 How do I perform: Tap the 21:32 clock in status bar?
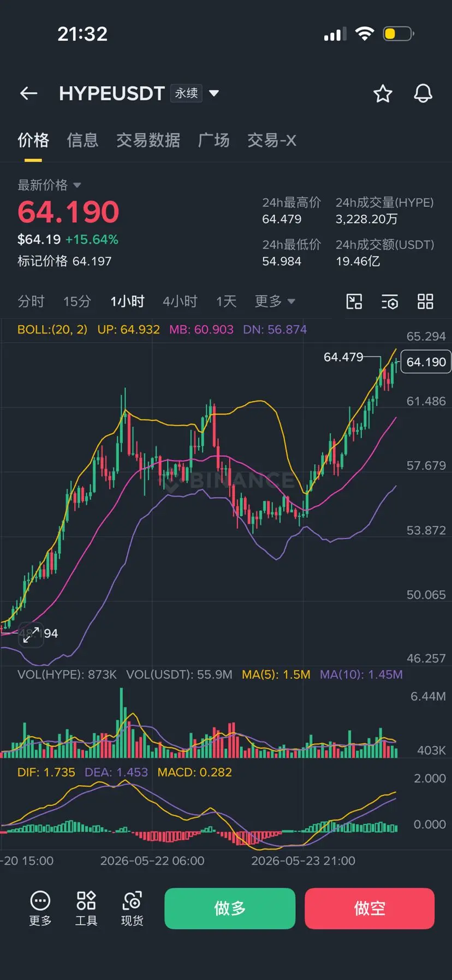tap(82, 34)
